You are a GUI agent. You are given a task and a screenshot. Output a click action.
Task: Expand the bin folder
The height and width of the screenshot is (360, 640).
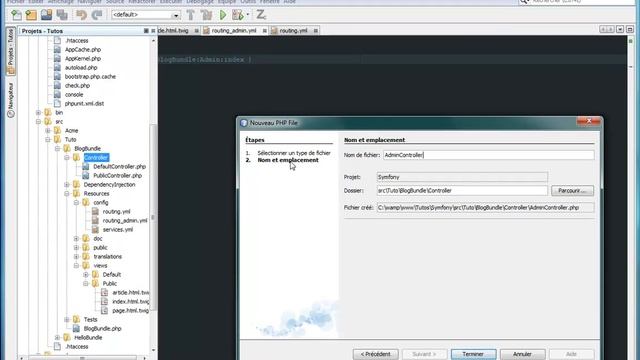(x=38, y=113)
